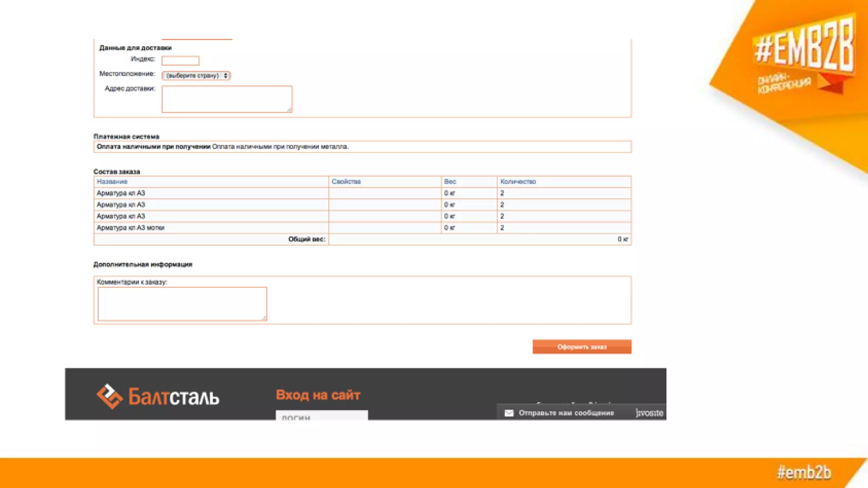Select the Арматура кл А3 мотки row
The image size is (868, 488).
131,228
